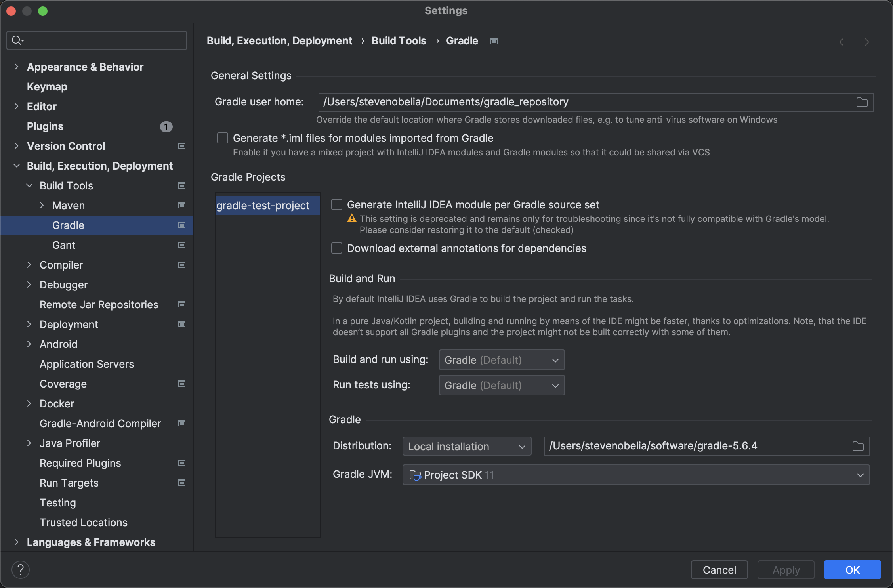Click the Cancel button

(719, 570)
